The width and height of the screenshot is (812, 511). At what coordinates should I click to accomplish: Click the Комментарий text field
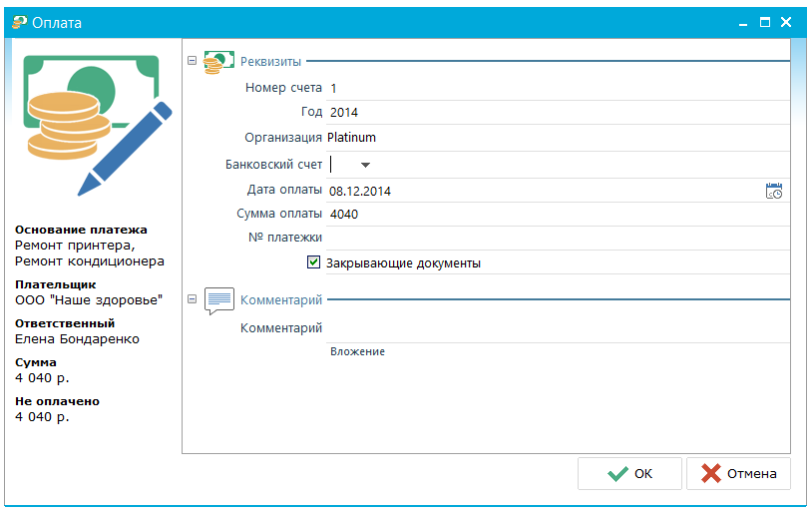[x=558, y=328]
